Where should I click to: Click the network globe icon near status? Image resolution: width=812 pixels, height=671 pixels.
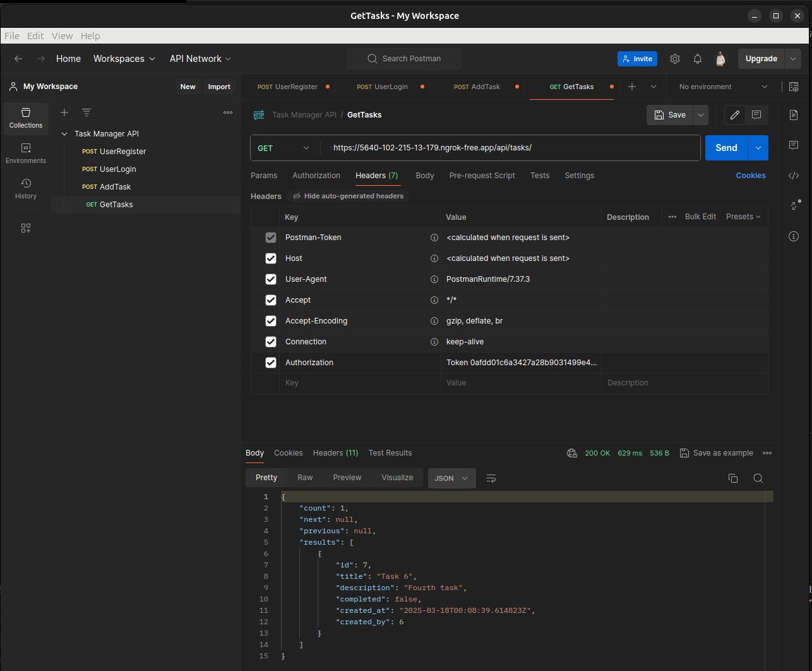coord(572,453)
